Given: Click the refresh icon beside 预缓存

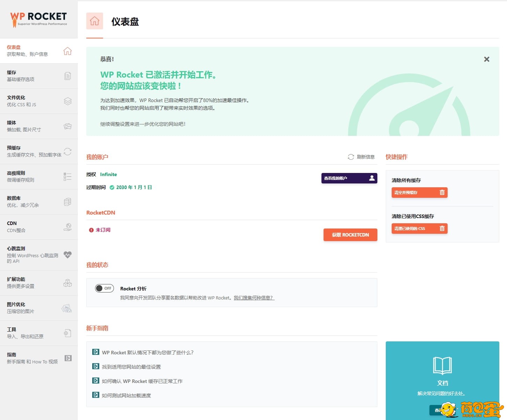Looking at the screenshot, I should (68, 151).
